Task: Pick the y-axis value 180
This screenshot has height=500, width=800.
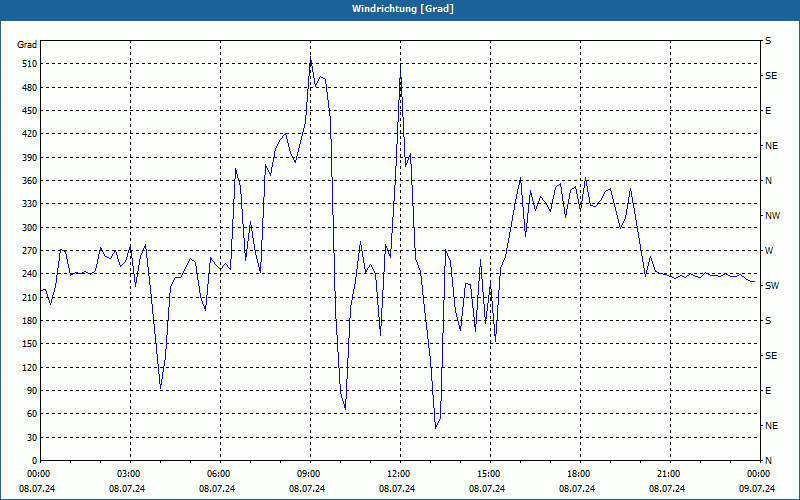Action: pyautogui.click(x=30, y=321)
